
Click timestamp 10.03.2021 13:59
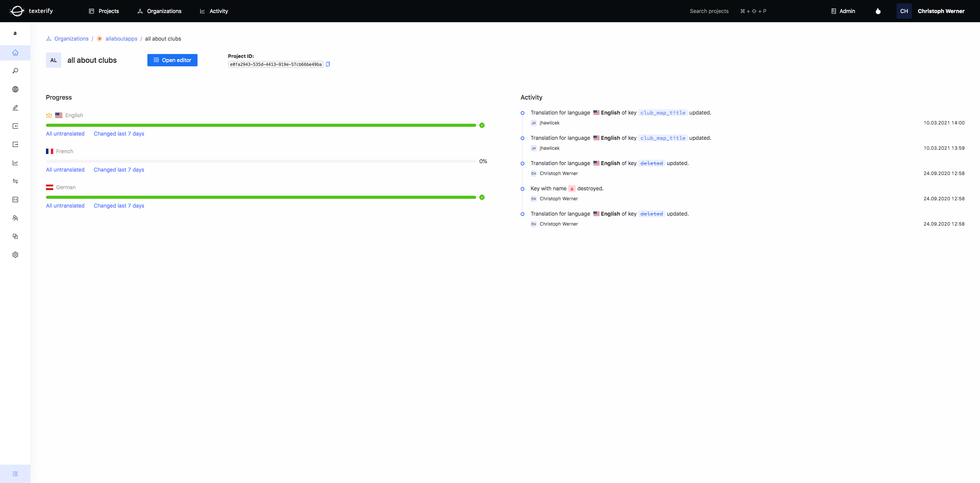click(x=944, y=148)
